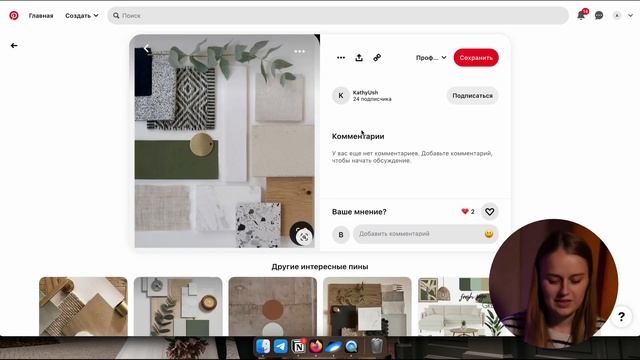Open the KathyUsh profile name link
640x360 pixels.
[x=365, y=93]
